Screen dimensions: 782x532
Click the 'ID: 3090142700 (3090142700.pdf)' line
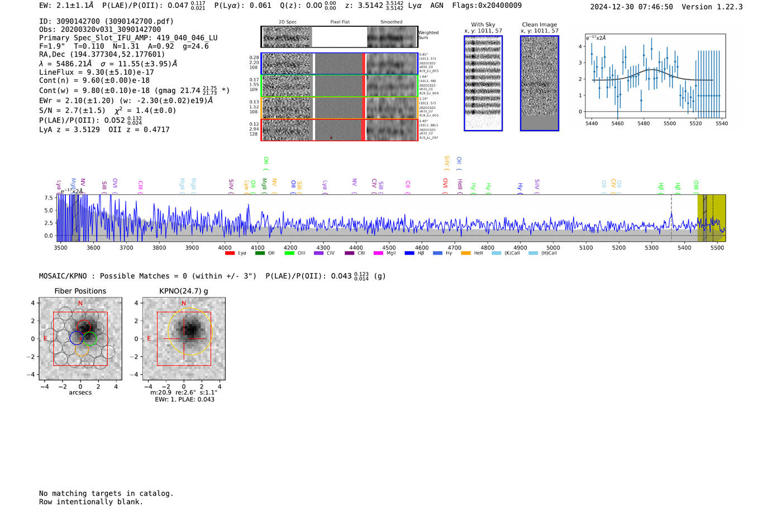[106, 21]
